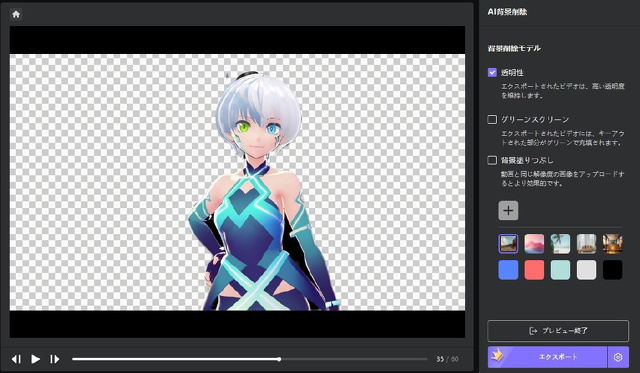Select the pink mountains background thumbnail
The height and width of the screenshot is (373, 640).
click(534, 244)
